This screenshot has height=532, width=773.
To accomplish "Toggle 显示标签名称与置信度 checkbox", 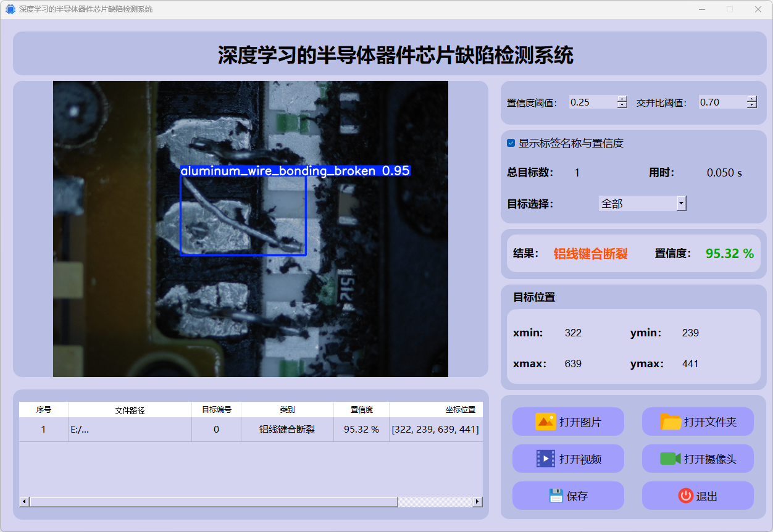I will tap(511, 143).
